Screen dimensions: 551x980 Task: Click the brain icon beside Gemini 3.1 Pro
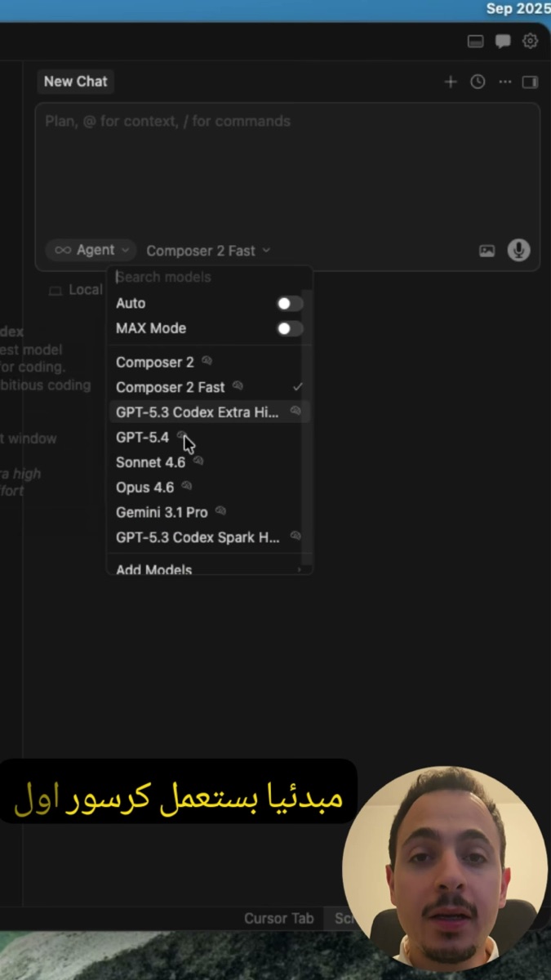[220, 512]
